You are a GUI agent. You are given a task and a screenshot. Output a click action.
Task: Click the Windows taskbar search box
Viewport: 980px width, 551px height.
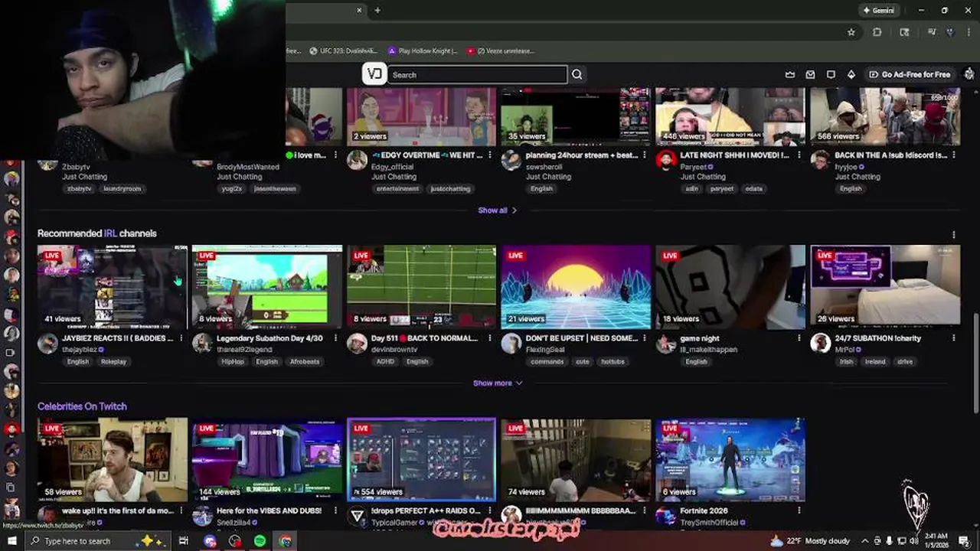(x=100, y=541)
